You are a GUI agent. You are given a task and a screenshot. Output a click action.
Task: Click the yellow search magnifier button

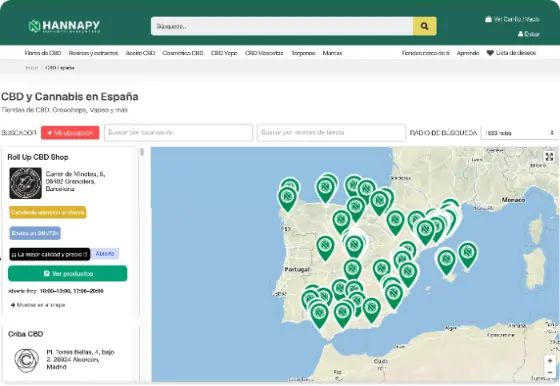point(424,26)
